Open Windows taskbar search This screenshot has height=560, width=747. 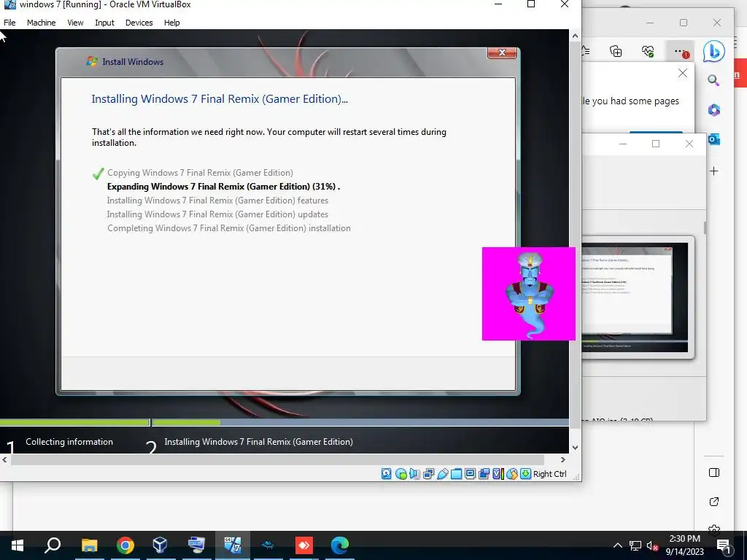(53, 545)
